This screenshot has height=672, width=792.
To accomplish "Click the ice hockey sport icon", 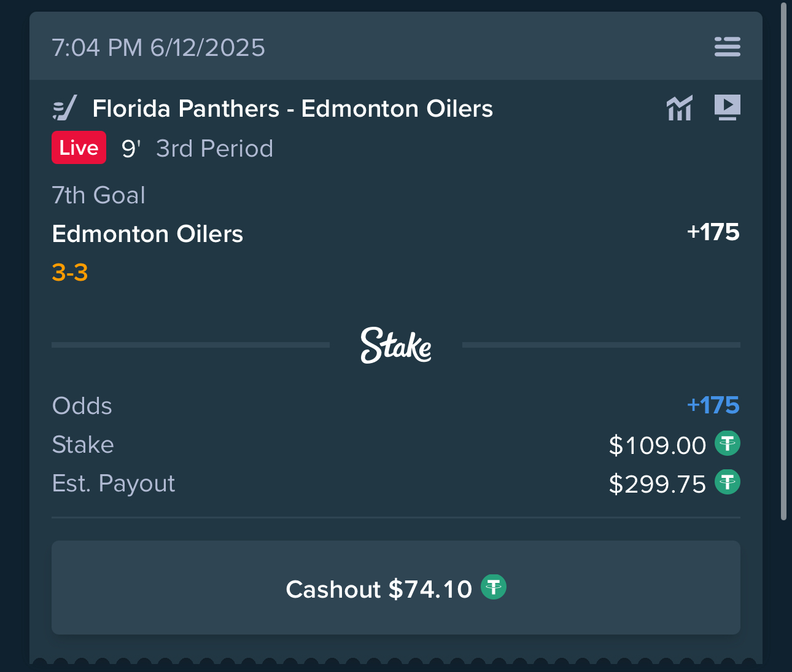I will click(x=64, y=108).
